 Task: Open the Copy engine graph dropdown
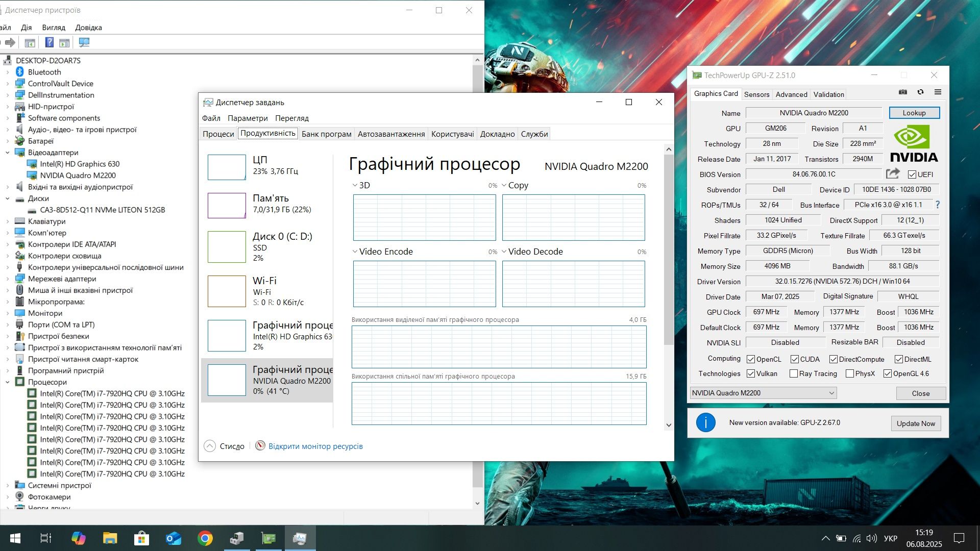(504, 185)
